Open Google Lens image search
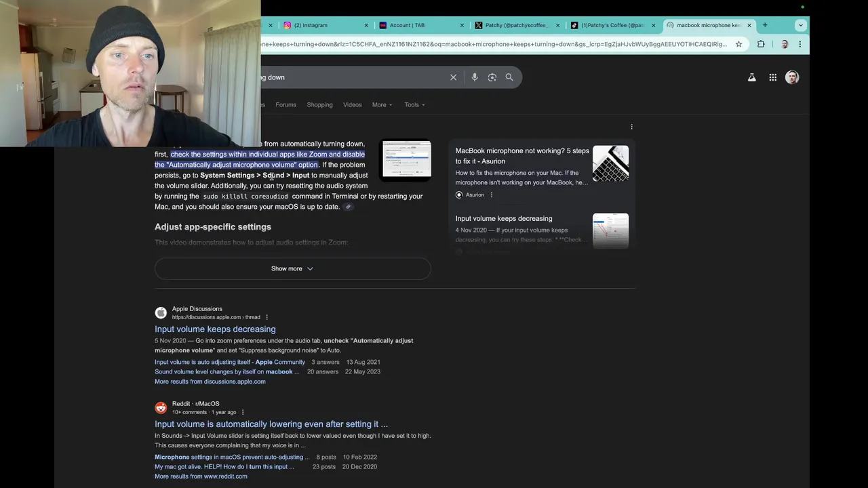Image resolution: width=868 pixels, height=488 pixels. pyautogui.click(x=492, y=77)
